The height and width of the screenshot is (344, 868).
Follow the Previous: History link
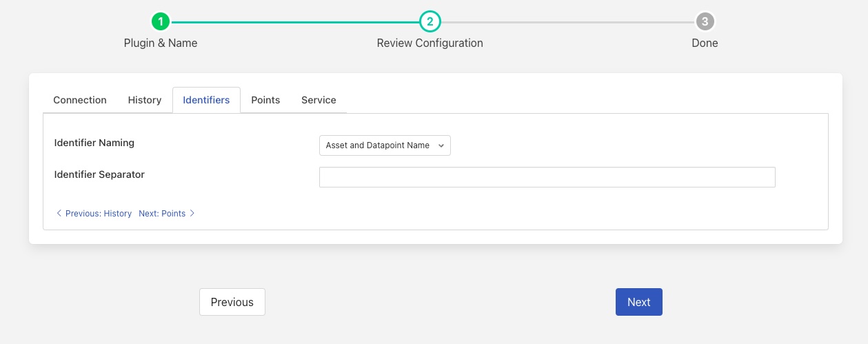click(x=98, y=214)
